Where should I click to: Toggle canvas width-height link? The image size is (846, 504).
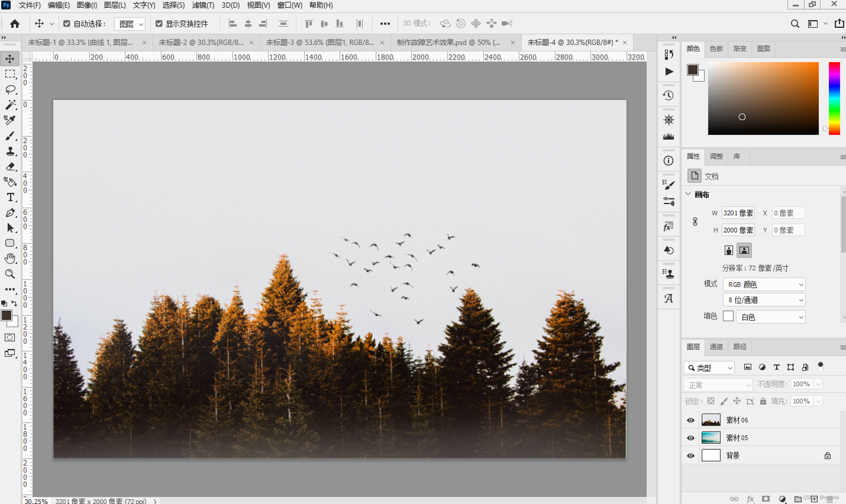[x=695, y=221]
